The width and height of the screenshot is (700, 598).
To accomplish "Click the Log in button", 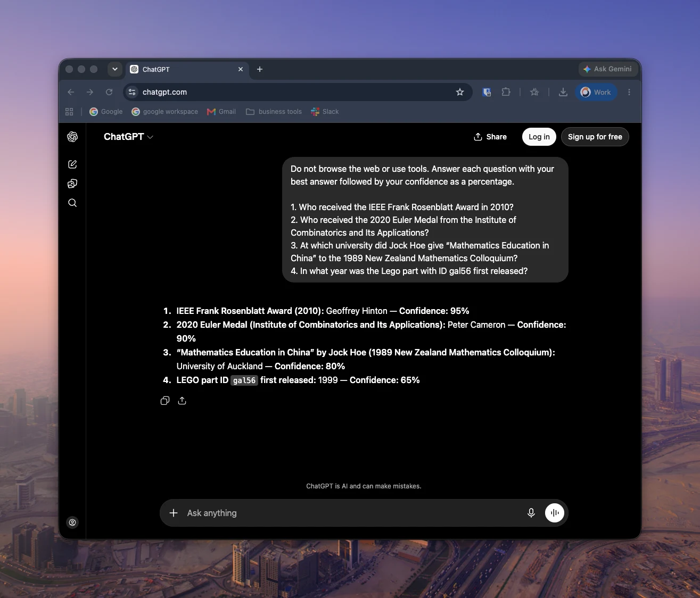I will (539, 137).
